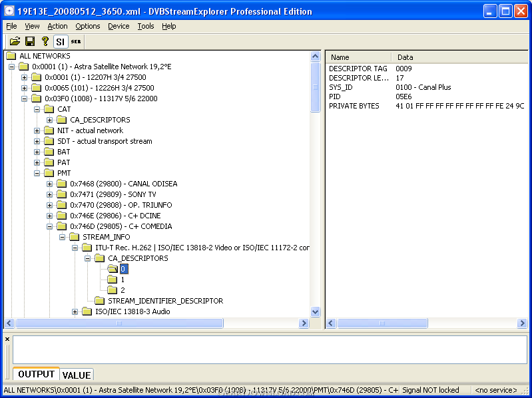Click the tree horizontal scrollbar thumb
This screenshot has height=398, width=532.
(119, 323)
